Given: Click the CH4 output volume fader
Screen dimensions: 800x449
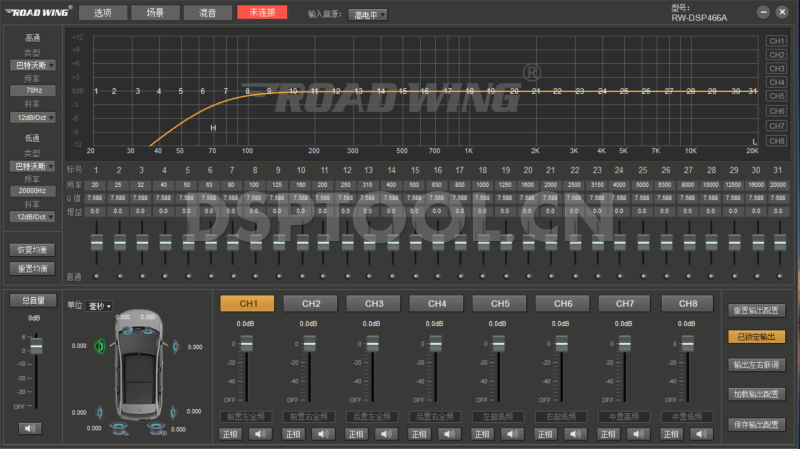Looking at the screenshot, I should (435, 343).
